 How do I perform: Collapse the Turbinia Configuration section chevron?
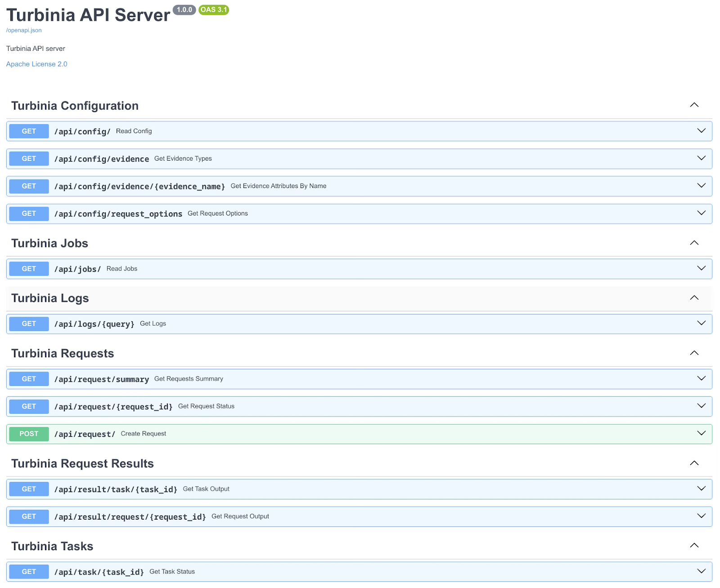pyautogui.click(x=694, y=105)
